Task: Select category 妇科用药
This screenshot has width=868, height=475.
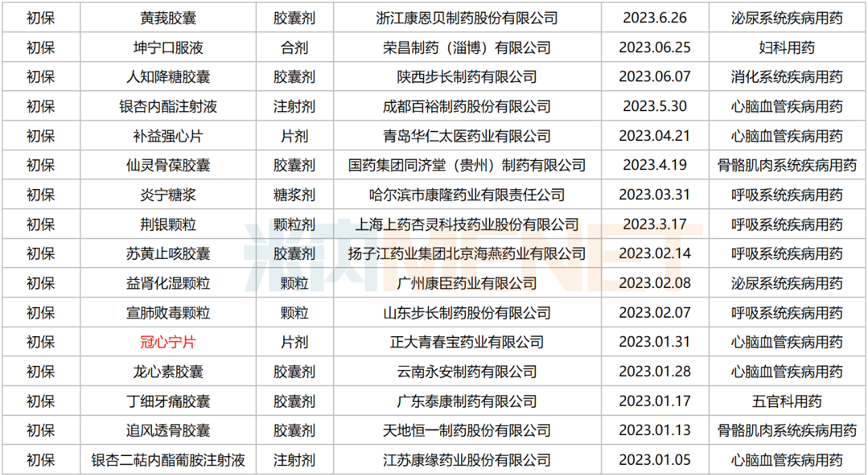Action: [787, 47]
